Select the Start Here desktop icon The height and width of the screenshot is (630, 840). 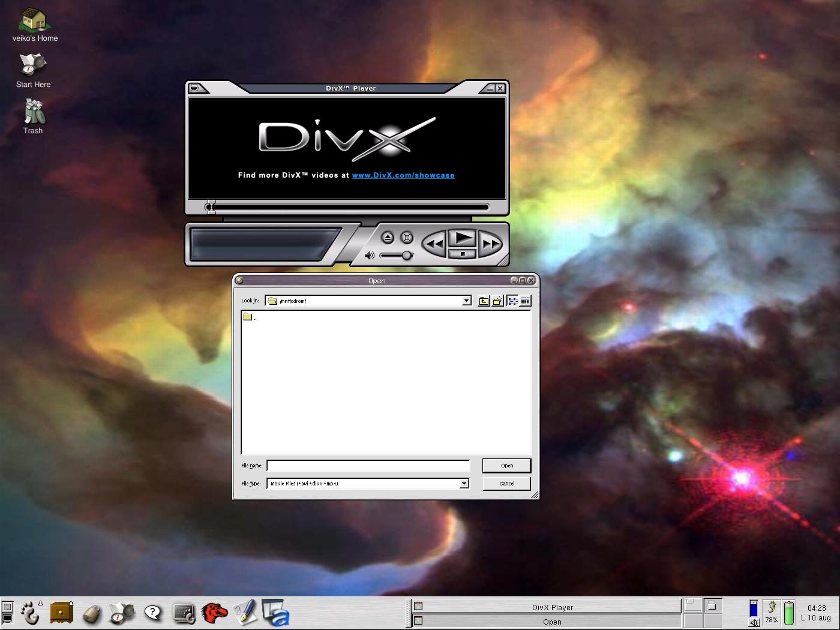coord(33,71)
